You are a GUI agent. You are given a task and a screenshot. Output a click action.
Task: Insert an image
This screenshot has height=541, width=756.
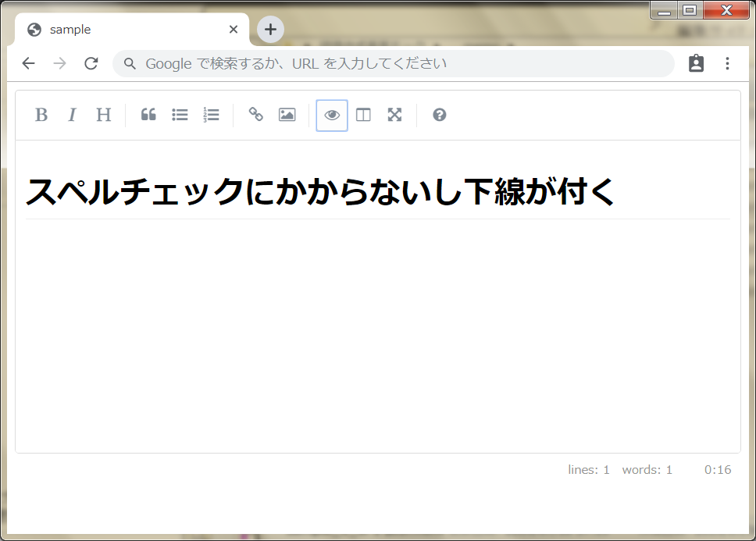[x=286, y=115]
